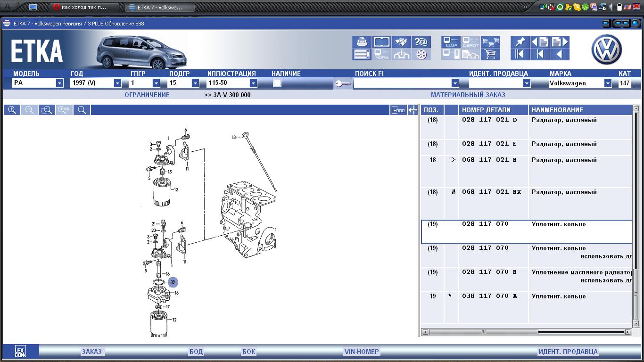
Task: Click the single shopping cart icon
Action: [491, 54]
